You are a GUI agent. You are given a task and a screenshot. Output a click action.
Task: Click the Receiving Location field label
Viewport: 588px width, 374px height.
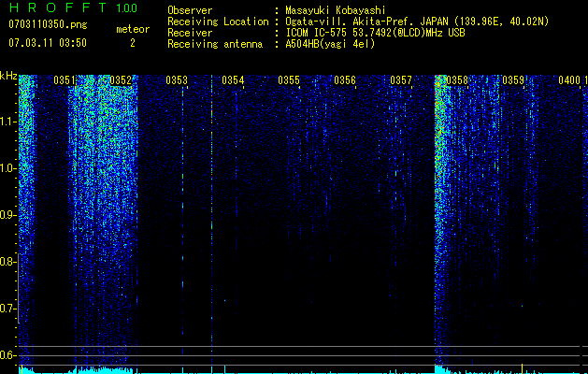click(218, 22)
